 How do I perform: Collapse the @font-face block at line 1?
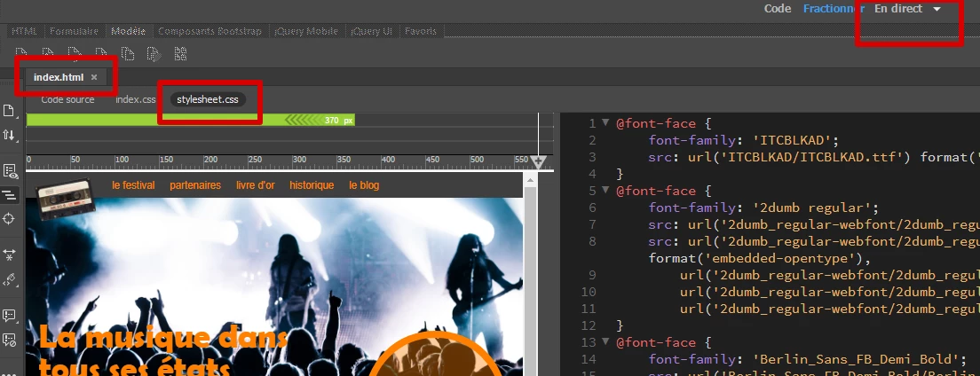click(605, 123)
